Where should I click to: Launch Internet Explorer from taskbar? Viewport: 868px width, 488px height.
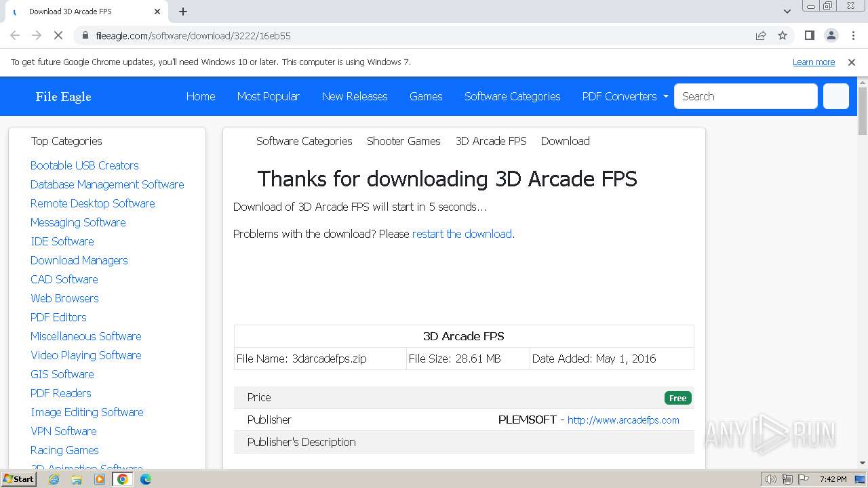click(54, 479)
